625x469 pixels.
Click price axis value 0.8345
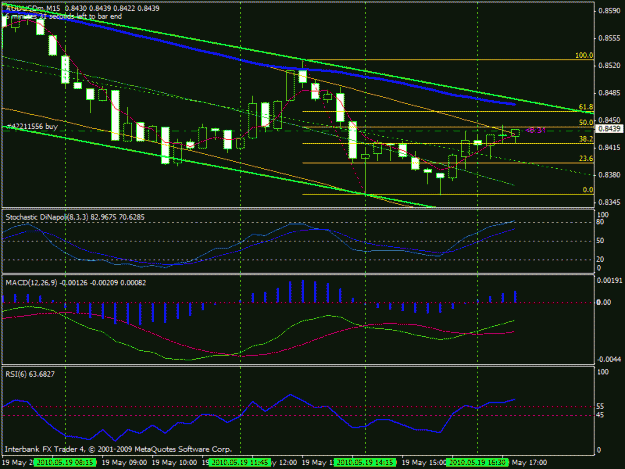point(609,202)
